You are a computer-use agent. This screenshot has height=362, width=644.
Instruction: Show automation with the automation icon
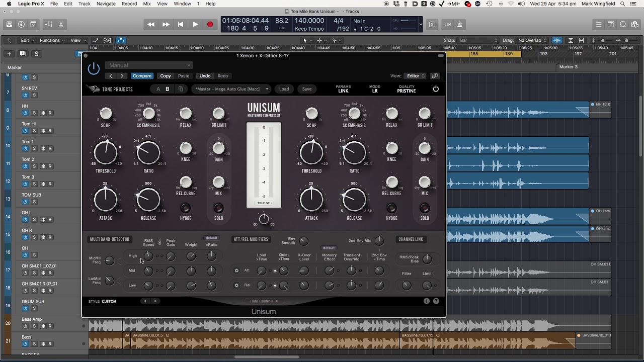point(95,40)
